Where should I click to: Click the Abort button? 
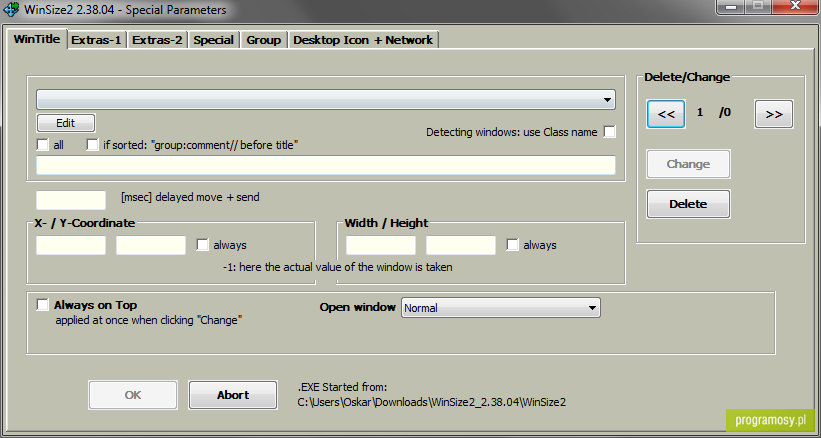tap(233, 395)
